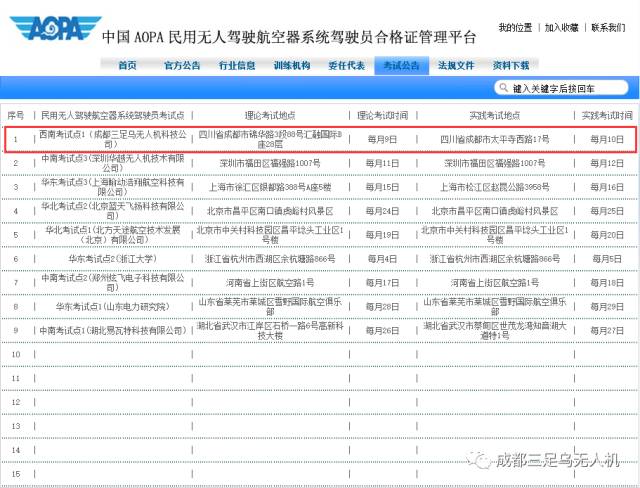Open the 首页 navigation tab
Screen dimensions: 640x488
point(127,66)
